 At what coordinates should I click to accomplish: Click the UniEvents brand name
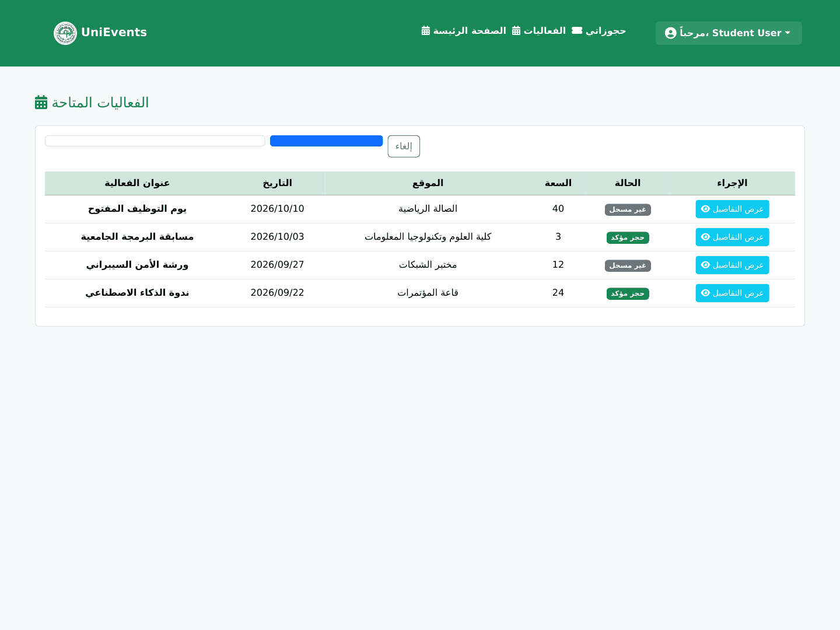point(114,33)
